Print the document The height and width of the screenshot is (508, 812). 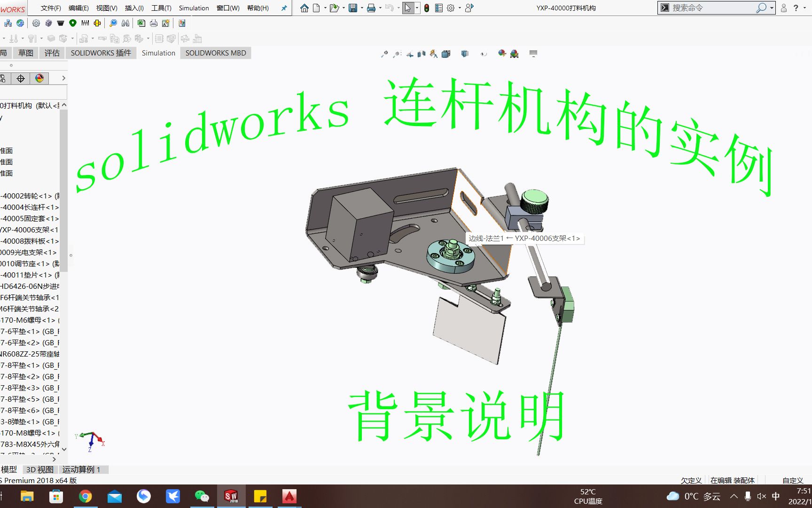pos(371,8)
